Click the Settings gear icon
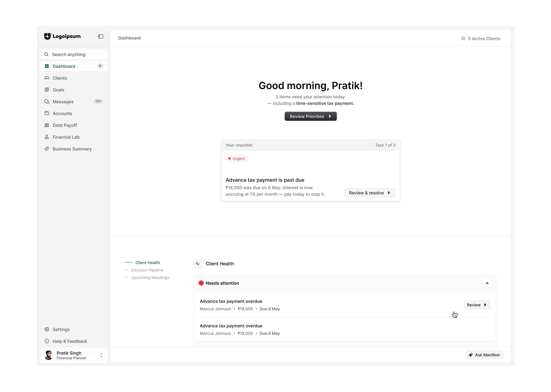The width and height of the screenshot is (551, 392). (x=47, y=329)
